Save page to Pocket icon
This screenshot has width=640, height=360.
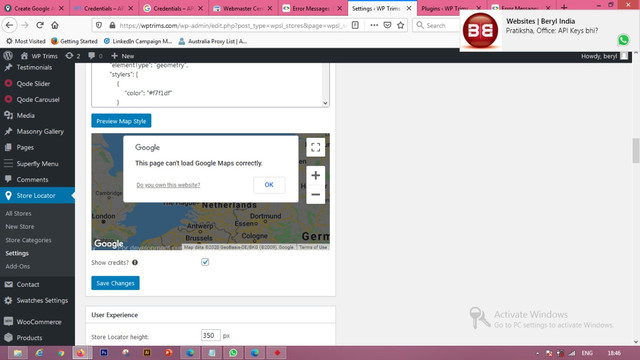tap(387, 25)
